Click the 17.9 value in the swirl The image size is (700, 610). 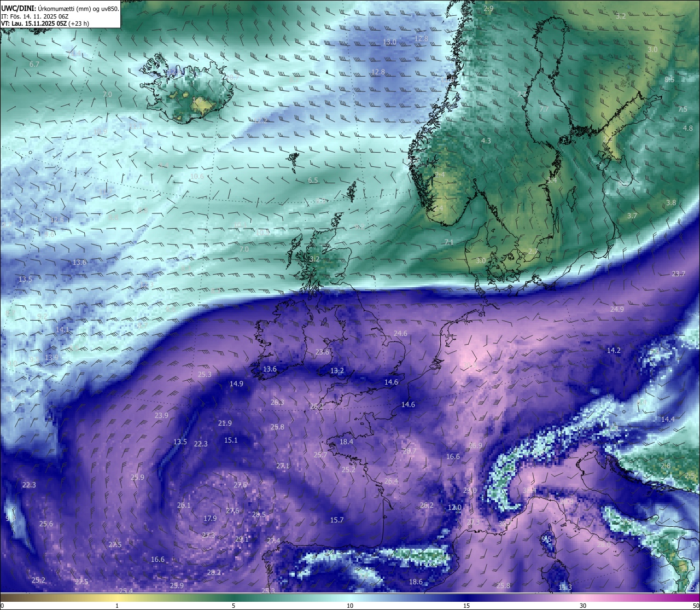[210, 518]
